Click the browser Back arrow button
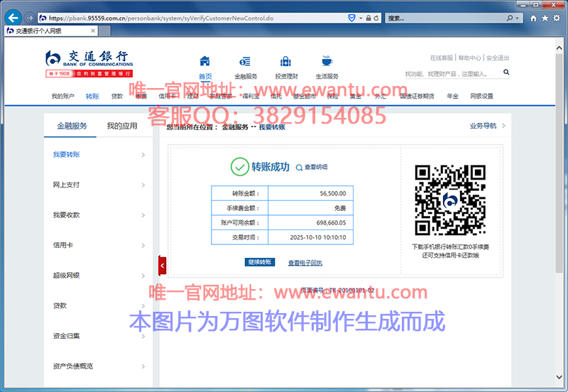This screenshot has height=392, width=568. coord(13,18)
